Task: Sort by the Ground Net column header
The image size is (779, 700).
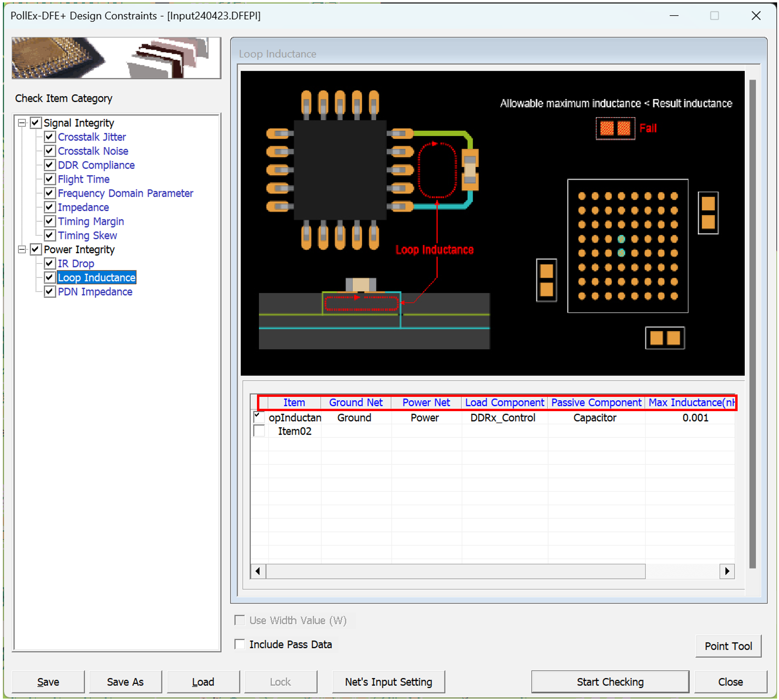Action: (355, 403)
